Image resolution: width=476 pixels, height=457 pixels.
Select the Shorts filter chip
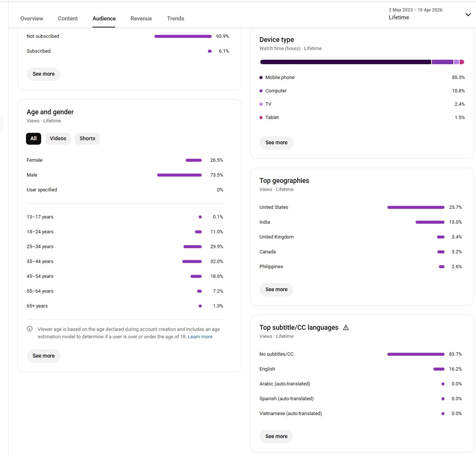pyautogui.click(x=87, y=139)
